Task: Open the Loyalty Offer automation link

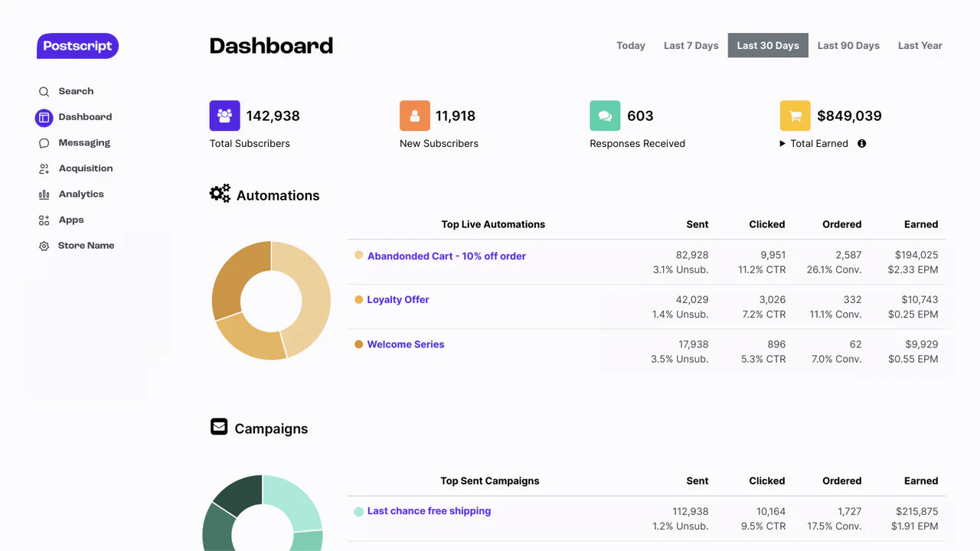Action: tap(397, 300)
